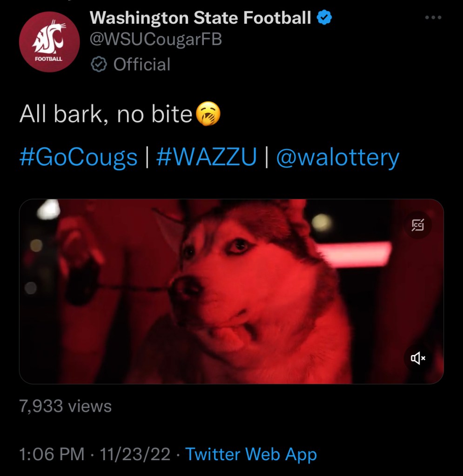Open the #GoCougs hashtag

click(x=79, y=157)
